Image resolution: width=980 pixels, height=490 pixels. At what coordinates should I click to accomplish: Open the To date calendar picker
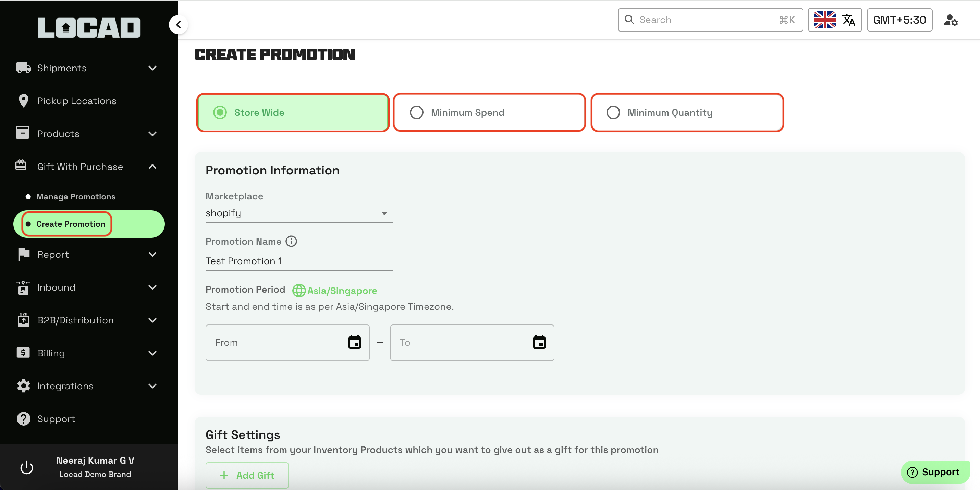[x=539, y=342]
